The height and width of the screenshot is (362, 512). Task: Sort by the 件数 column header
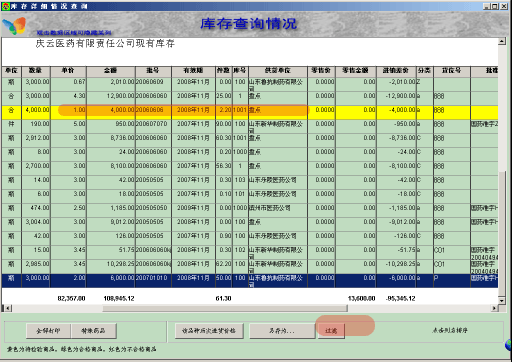(224, 71)
